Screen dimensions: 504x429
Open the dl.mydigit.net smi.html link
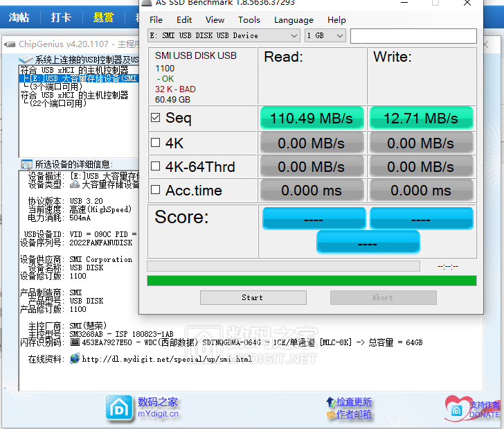pyautogui.click(x=167, y=359)
